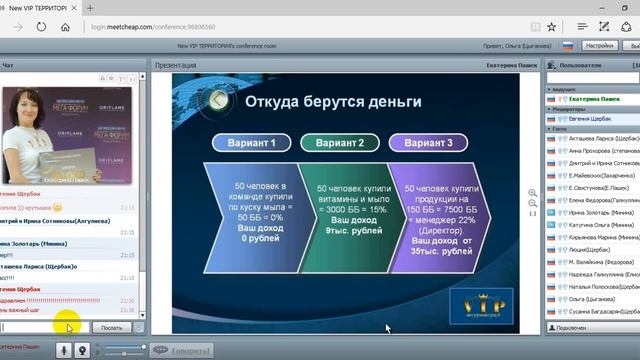Select user Екатерина Пашек

click(x=593, y=99)
